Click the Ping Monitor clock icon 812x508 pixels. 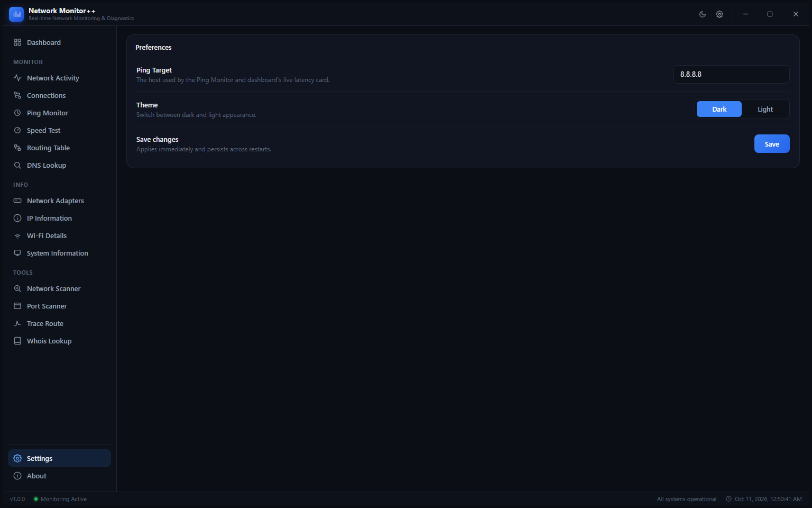[x=17, y=113]
